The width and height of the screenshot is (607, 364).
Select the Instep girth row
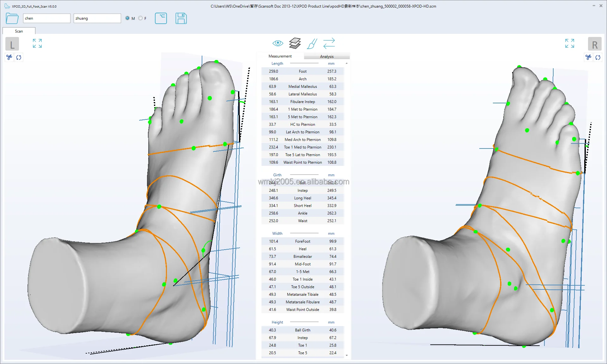click(303, 191)
